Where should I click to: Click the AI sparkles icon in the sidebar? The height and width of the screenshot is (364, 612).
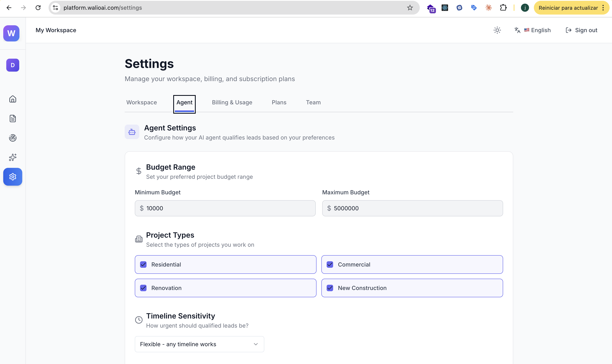(13, 157)
